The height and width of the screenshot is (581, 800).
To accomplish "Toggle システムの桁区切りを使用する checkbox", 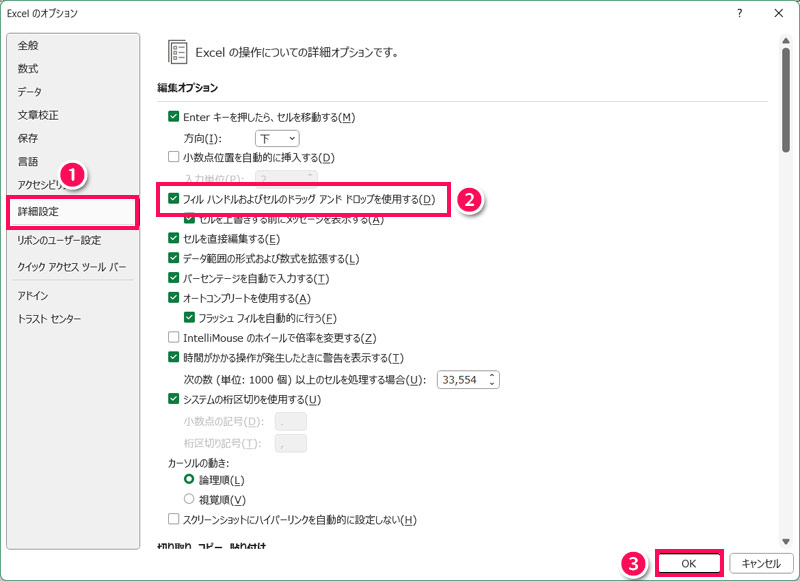I will [173, 399].
